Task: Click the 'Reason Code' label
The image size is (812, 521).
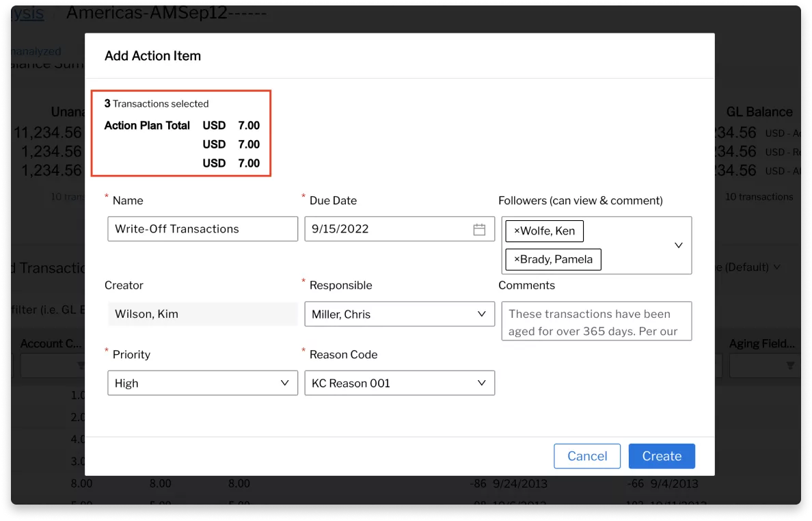Action: tap(343, 355)
